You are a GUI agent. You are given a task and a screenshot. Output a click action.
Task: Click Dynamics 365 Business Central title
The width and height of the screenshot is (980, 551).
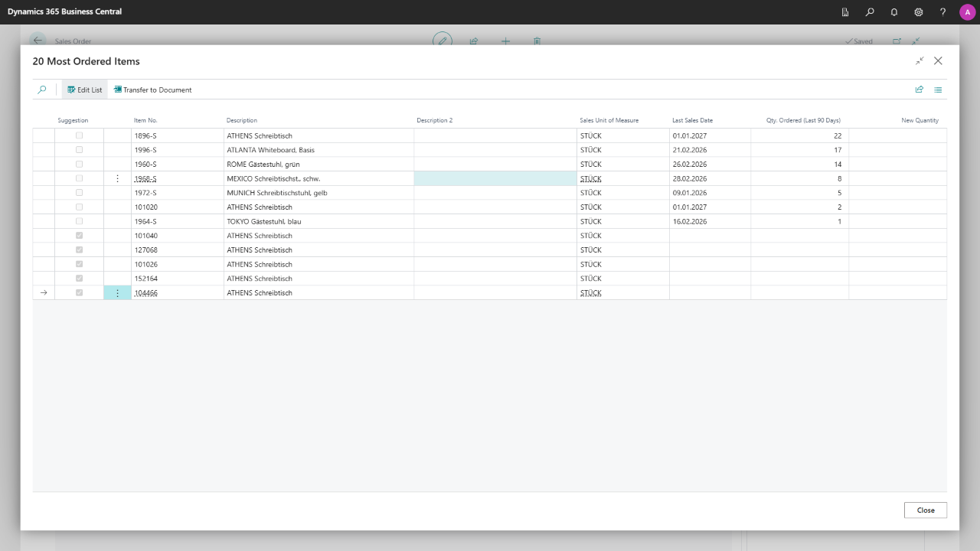[64, 11]
